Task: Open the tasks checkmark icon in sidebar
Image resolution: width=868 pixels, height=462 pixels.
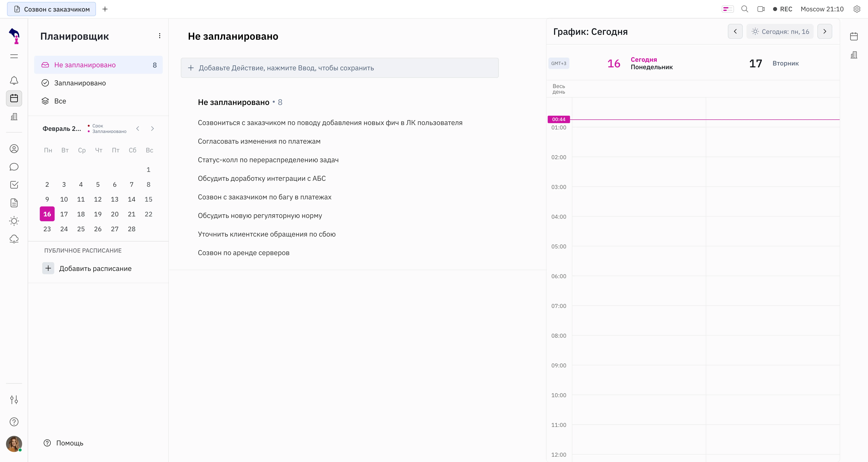Action: (14, 185)
